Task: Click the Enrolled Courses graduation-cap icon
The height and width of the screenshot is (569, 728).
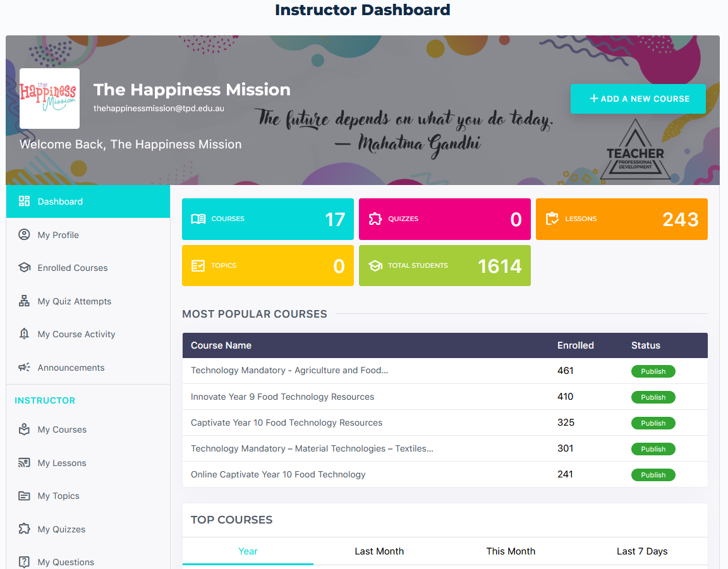Action: tap(23, 267)
